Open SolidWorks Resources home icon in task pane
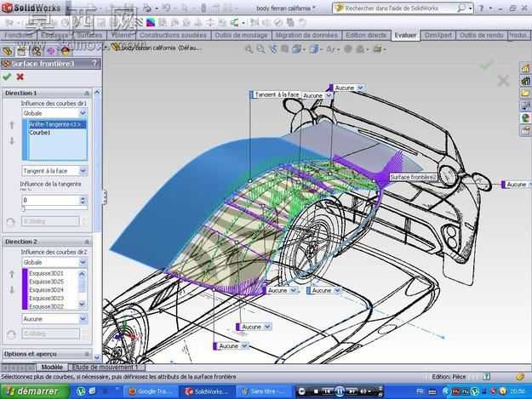This screenshot has width=532, height=399. click(525, 68)
